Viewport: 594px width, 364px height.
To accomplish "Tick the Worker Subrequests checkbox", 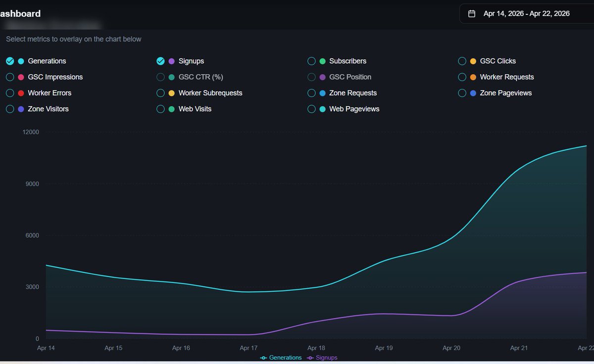I will coord(160,93).
